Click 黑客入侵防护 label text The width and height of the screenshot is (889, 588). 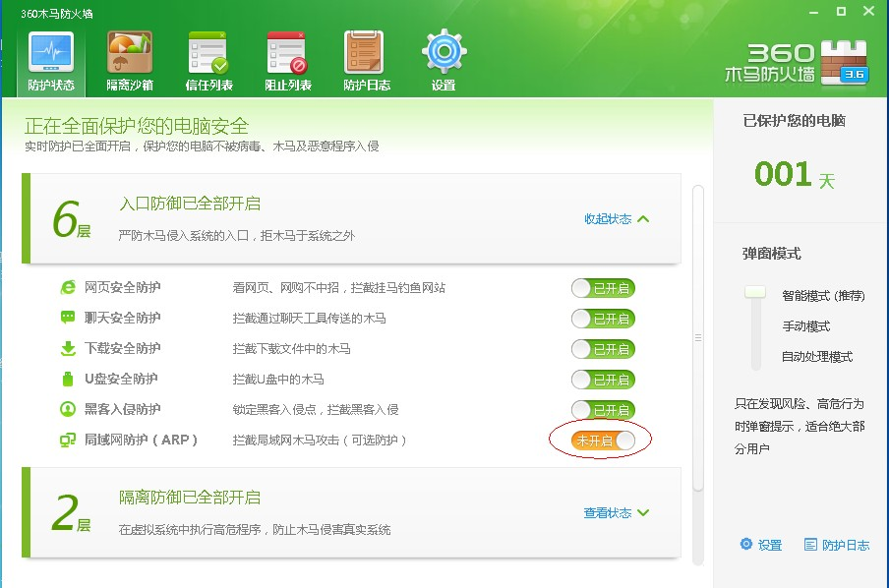click(122, 409)
